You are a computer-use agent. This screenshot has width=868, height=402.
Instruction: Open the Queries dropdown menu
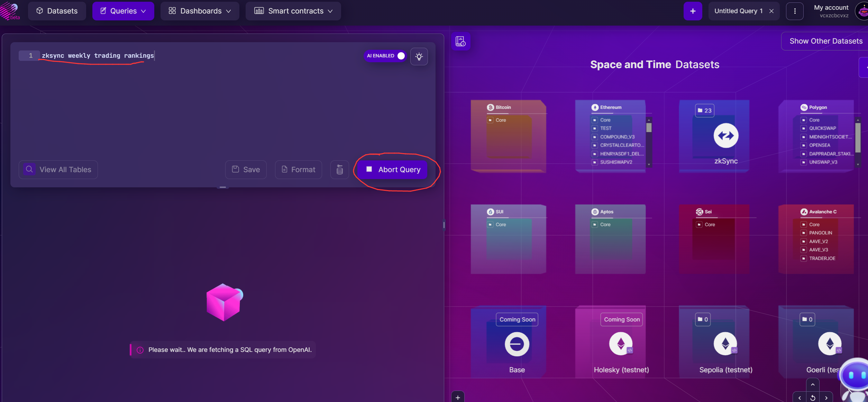pos(123,11)
